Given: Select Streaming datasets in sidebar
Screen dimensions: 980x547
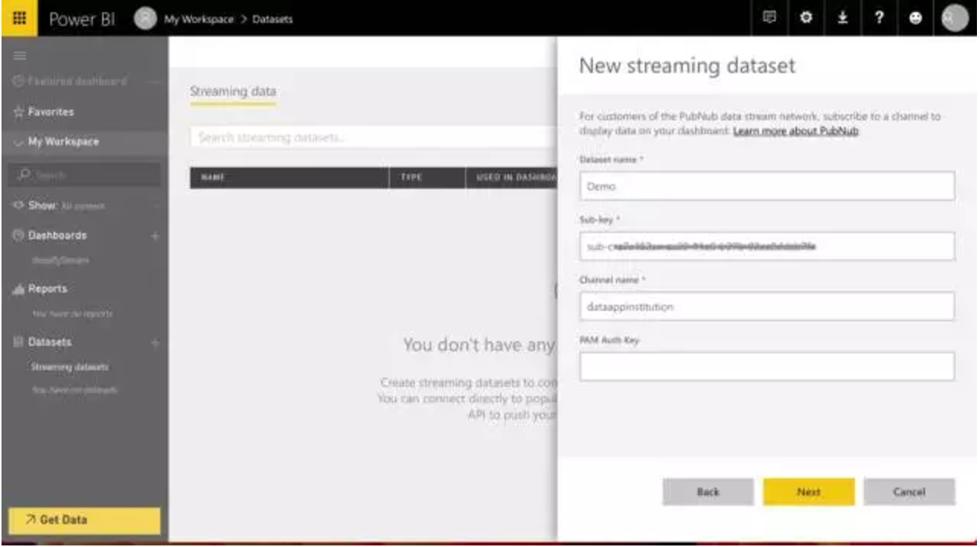Looking at the screenshot, I should [x=70, y=367].
